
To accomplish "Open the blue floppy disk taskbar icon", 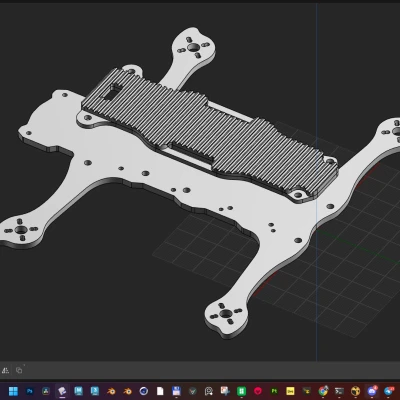I will (176, 391).
